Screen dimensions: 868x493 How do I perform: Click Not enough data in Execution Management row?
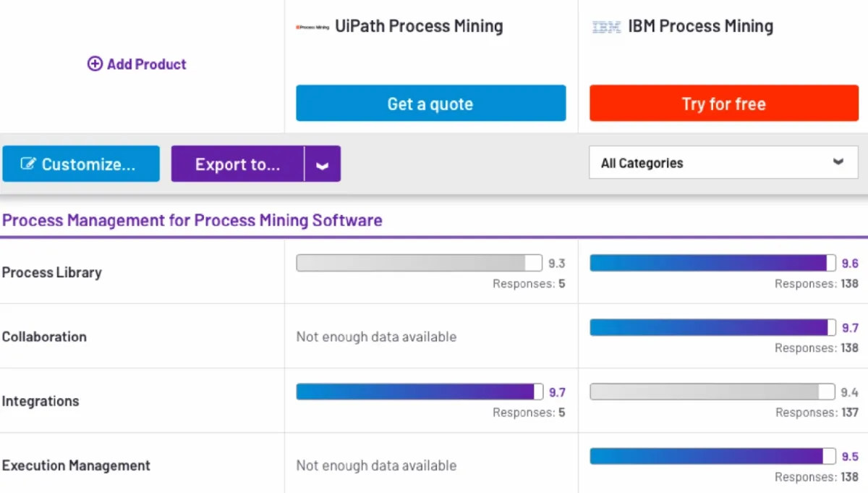point(376,465)
